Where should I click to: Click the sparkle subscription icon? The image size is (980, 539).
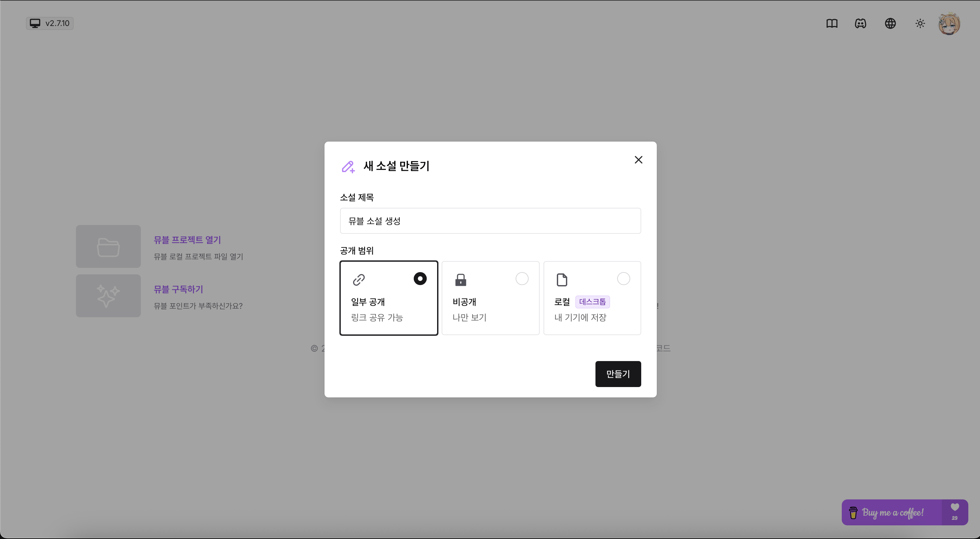coord(108,296)
